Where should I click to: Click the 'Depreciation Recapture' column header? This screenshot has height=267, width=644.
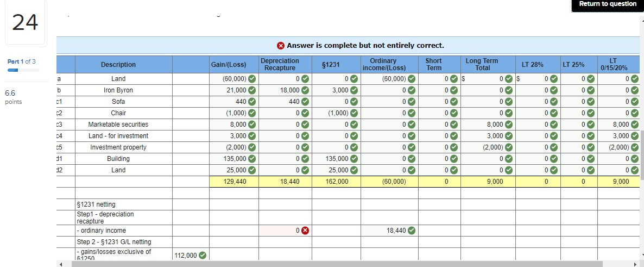coord(285,65)
